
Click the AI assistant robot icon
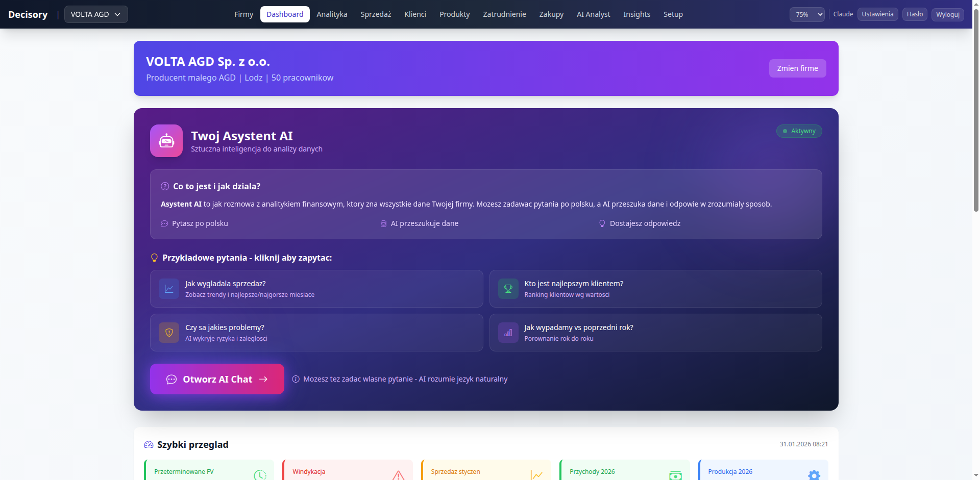click(166, 141)
